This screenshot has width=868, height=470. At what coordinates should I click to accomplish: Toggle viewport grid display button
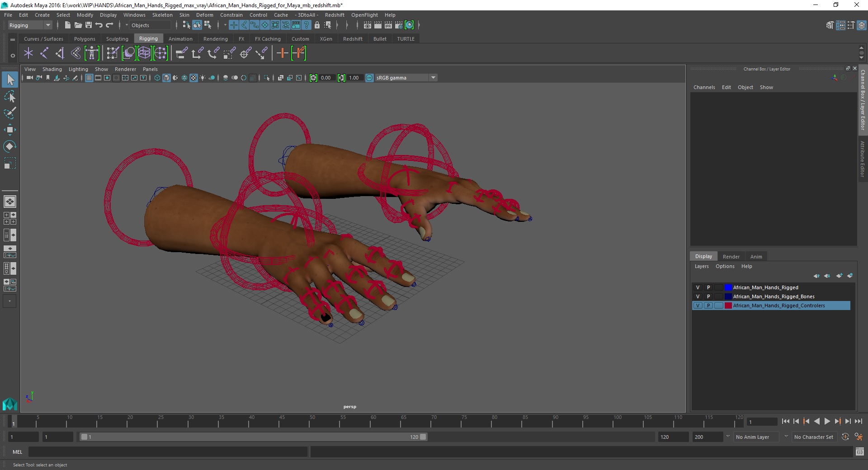89,78
